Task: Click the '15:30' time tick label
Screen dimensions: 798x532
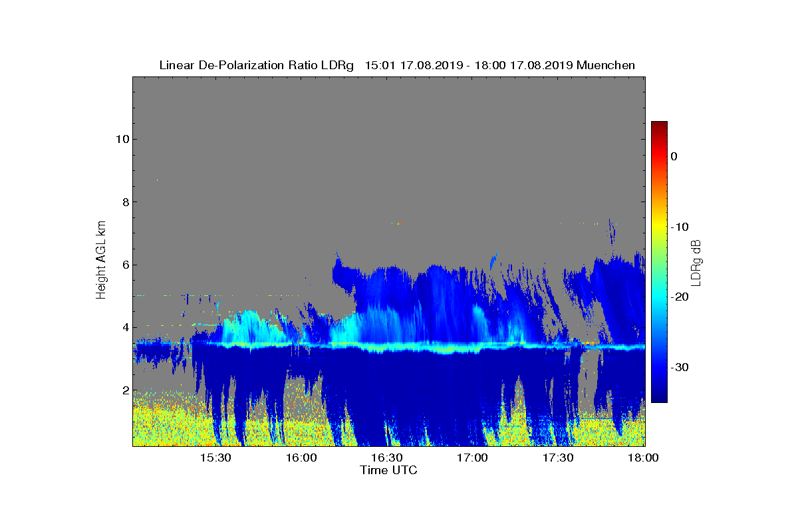Action: pos(215,458)
